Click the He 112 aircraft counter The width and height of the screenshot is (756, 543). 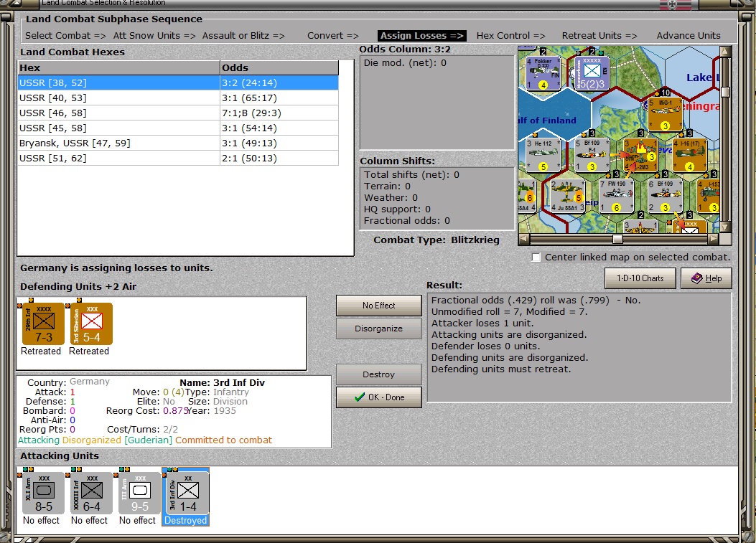coord(543,155)
